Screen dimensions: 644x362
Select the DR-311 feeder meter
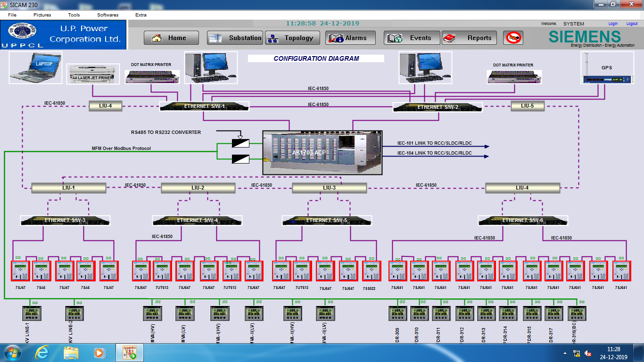[441, 314]
